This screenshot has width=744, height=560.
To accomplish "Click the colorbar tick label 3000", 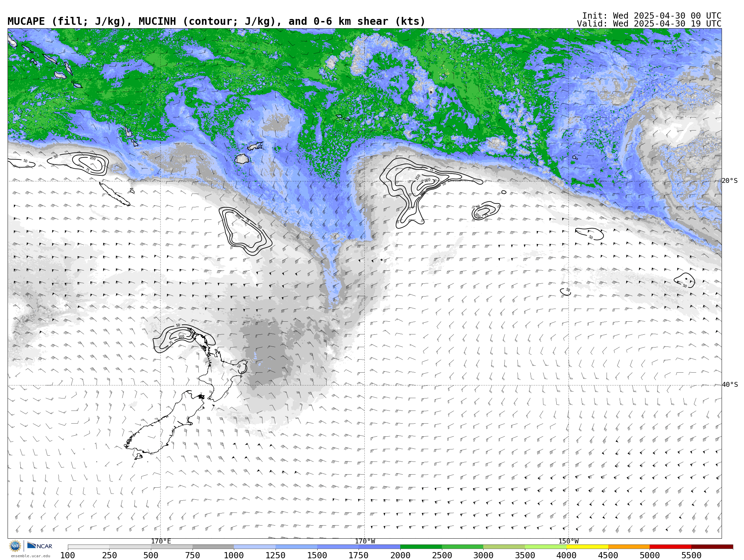I will (x=483, y=556).
